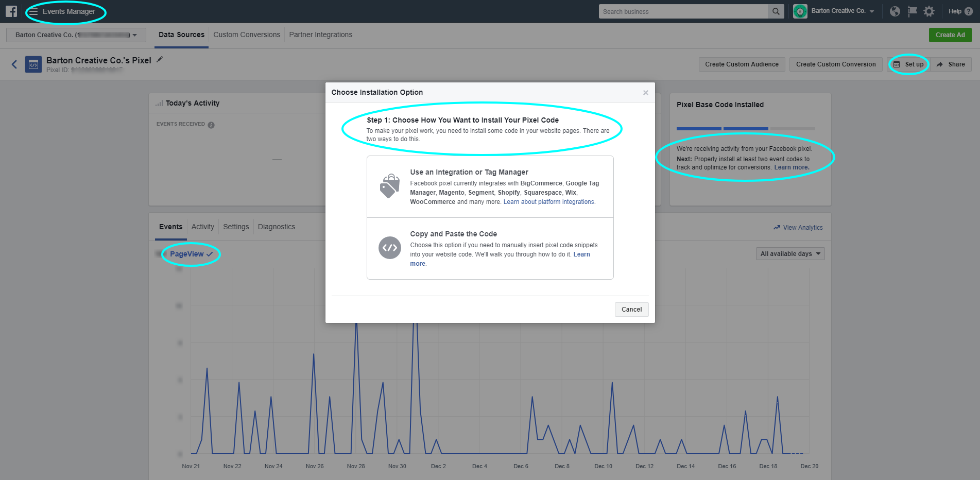The width and height of the screenshot is (980, 480).
Task: Click the Set up button
Action: point(908,64)
